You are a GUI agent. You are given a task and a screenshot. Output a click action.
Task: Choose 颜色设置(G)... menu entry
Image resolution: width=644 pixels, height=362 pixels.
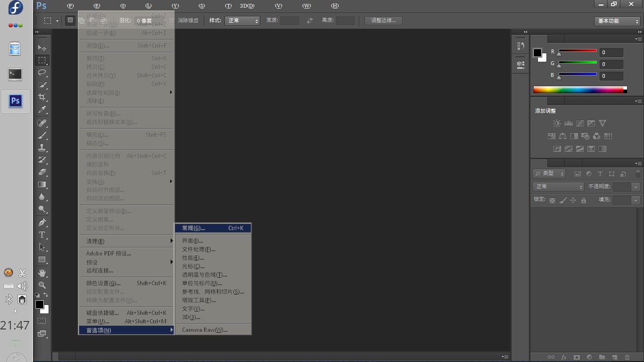pyautogui.click(x=126, y=283)
